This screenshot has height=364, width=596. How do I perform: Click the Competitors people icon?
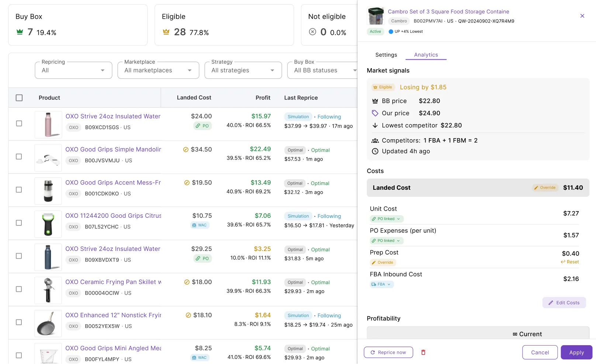pos(375,140)
